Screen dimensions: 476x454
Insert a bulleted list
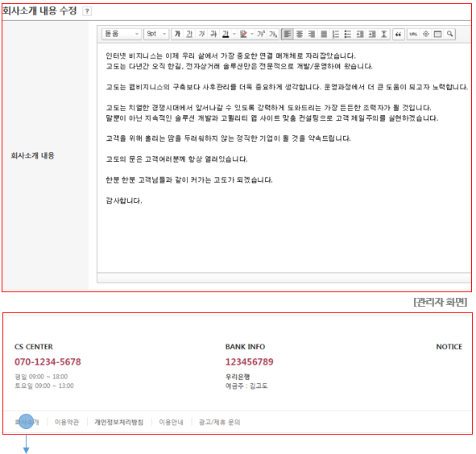click(348, 34)
